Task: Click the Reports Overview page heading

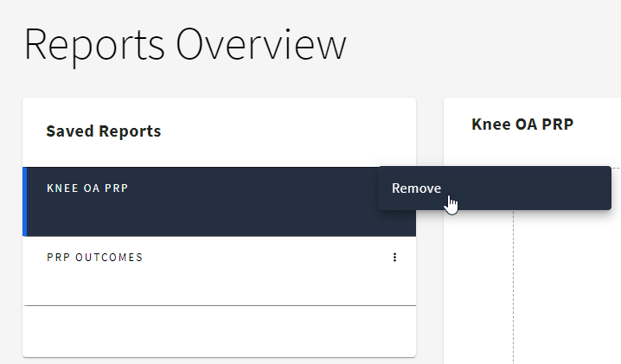Action: [x=185, y=45]
